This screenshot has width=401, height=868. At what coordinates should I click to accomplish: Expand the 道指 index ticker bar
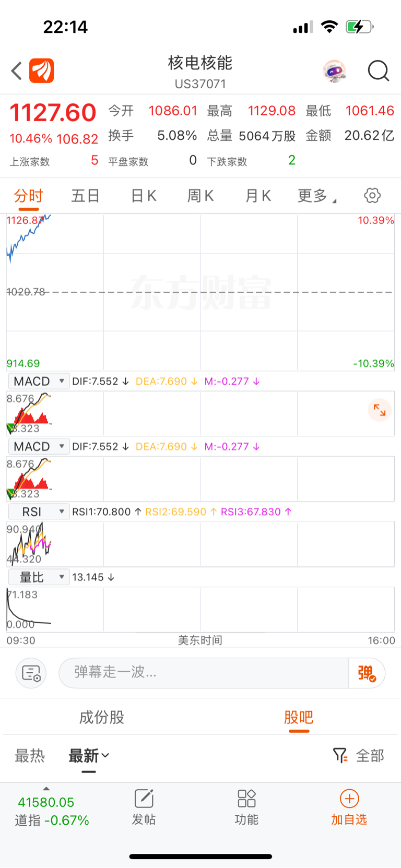point(52,807)
